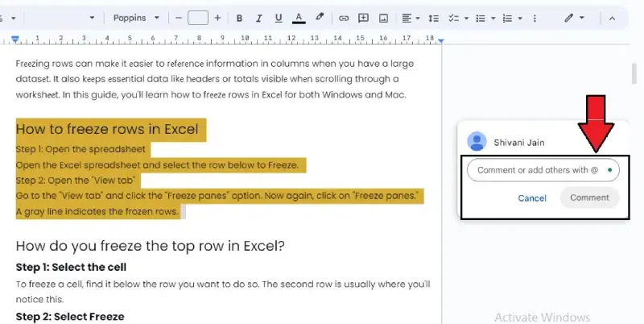Click the left indent marker on ruler
Screen dimensions: 644x324
click(15, 39)
